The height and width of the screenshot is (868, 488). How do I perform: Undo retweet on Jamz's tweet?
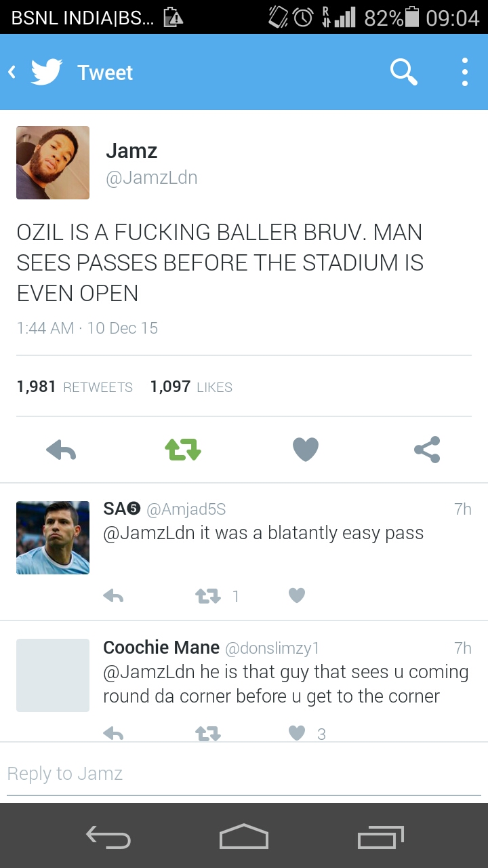click(183, 450)
